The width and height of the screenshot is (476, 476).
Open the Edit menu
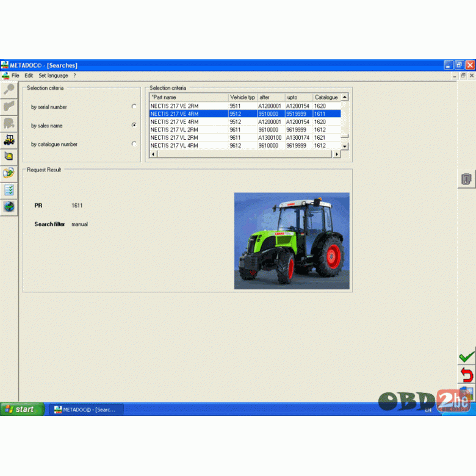tap(29, 76)
